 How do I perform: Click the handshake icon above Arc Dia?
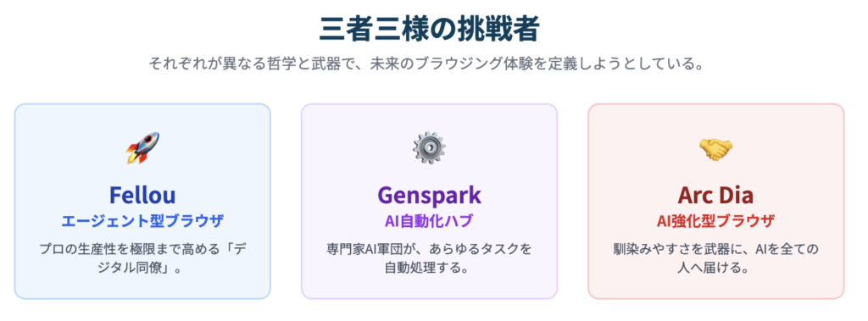(x=715, y=148)
